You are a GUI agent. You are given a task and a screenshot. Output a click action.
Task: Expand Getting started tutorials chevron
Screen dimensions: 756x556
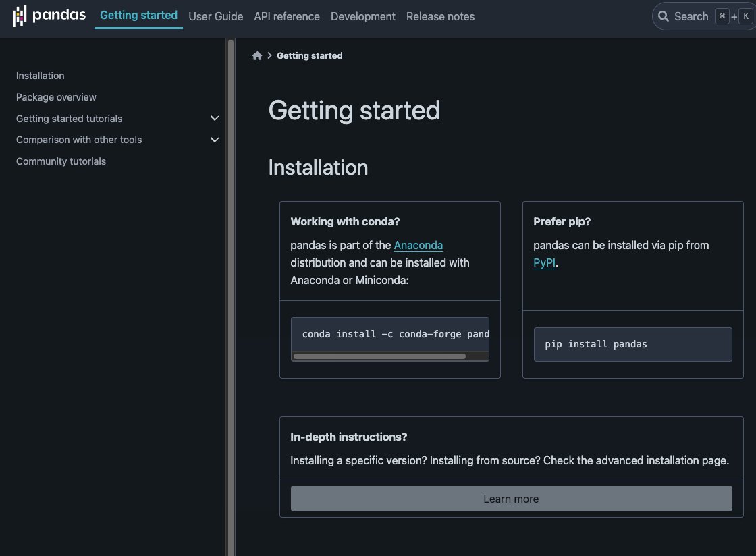pyautogui.click(x=215, y=119)
